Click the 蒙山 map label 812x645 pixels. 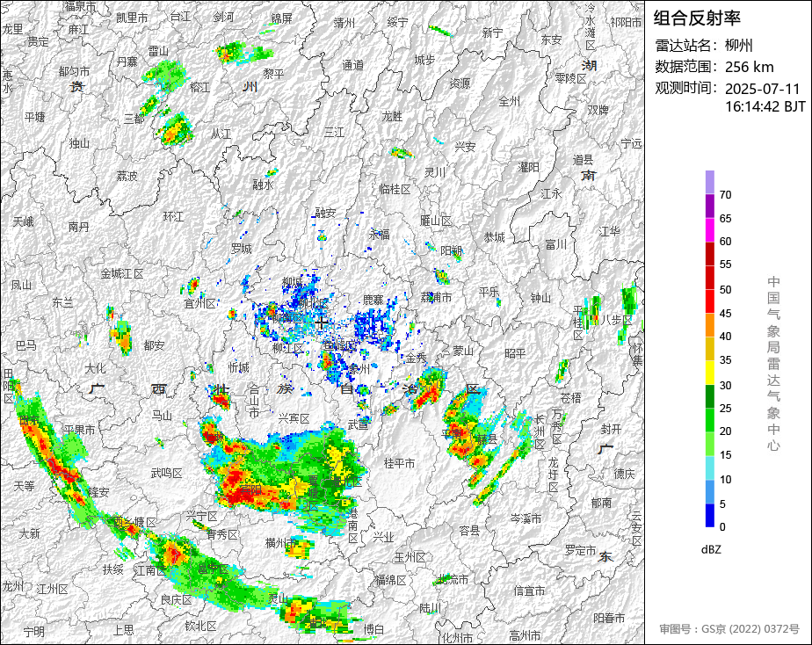click(463, 351)
